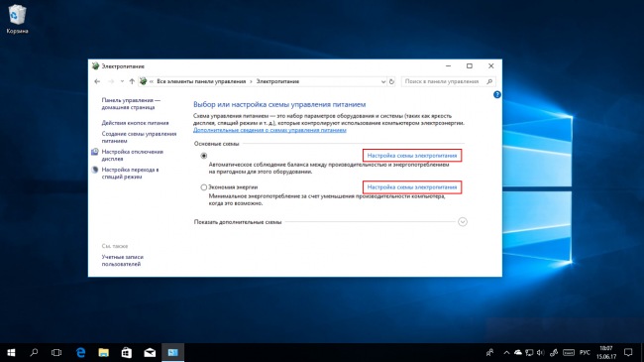644x362 pixels.
Task: Open plan settings link for "Экономия энергии"
Action: (x=412, y=187)
